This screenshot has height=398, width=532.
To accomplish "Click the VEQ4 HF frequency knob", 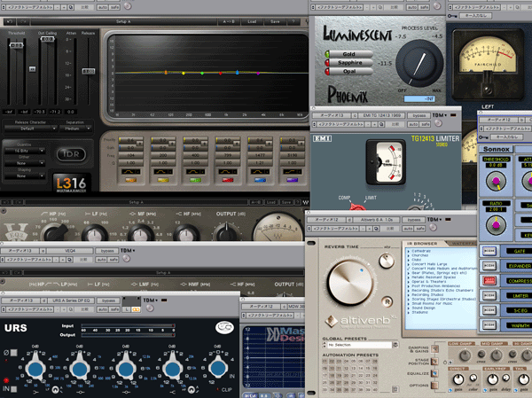I will (x=186, y=233).
